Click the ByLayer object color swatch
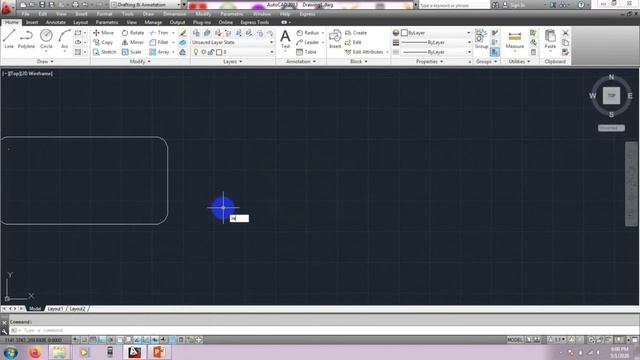The image size is (640, 360). pos(404,33)
